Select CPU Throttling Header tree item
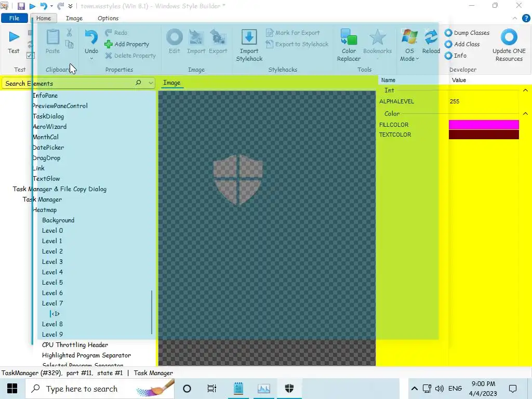 click(75, 345)
